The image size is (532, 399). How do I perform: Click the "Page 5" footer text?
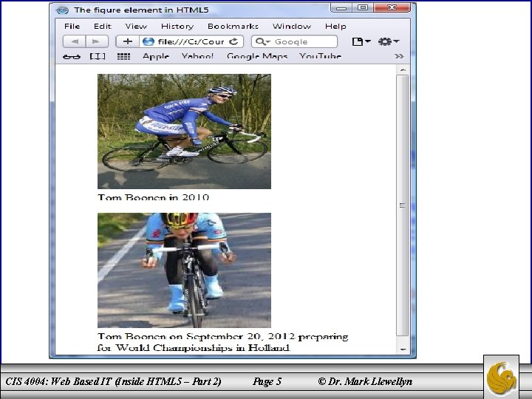(267, 381)
